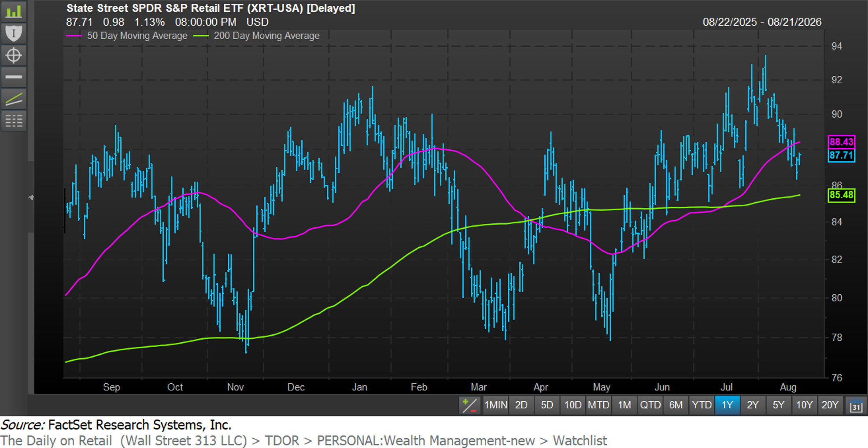Click the add/remove annotation icon

point(469,405)
